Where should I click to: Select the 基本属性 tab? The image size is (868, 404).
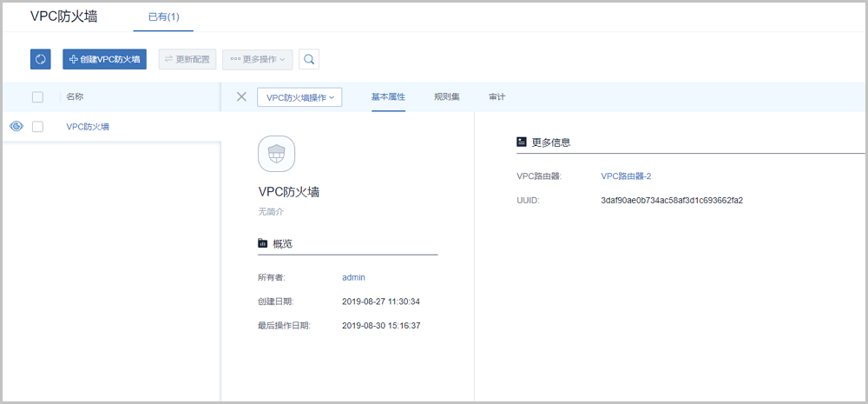coord(388,96)
